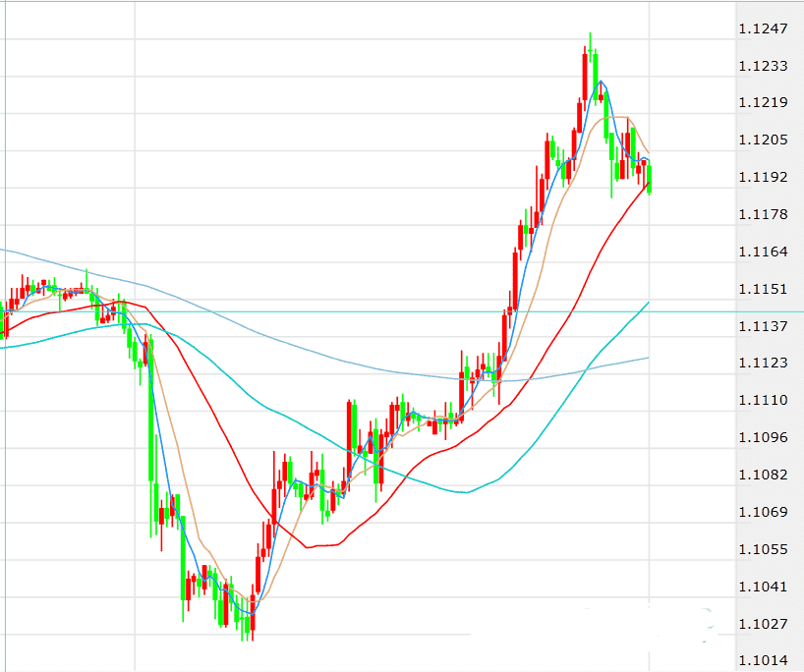Viewport: 804px width, 672px height.
Task: Click the 1.1192 label on price axis
Action: [x=764, y=177]
